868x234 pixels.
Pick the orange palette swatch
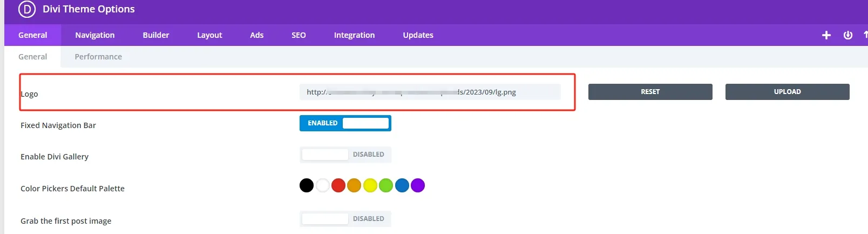(354, 185)
